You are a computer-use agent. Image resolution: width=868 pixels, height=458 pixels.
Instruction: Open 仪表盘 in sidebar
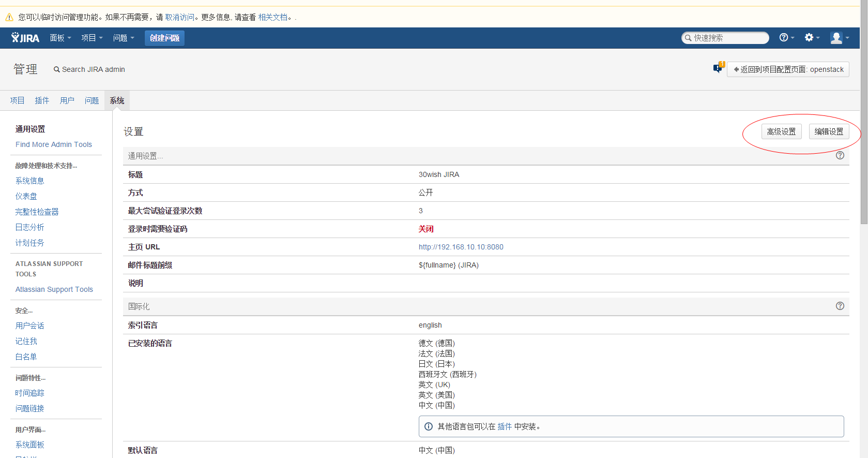[26, 196]
